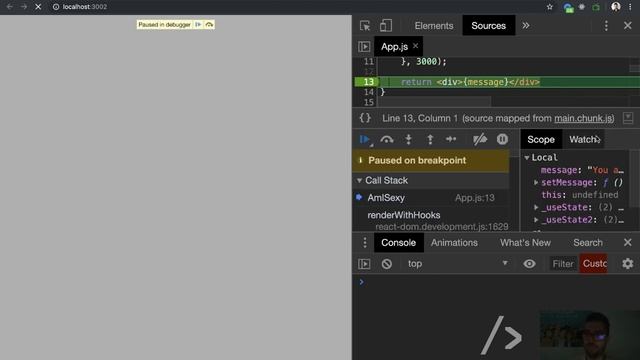This screenshot has width=640, height=360.
Task: Click the console Filter field
Action: [x=562, y=264]
